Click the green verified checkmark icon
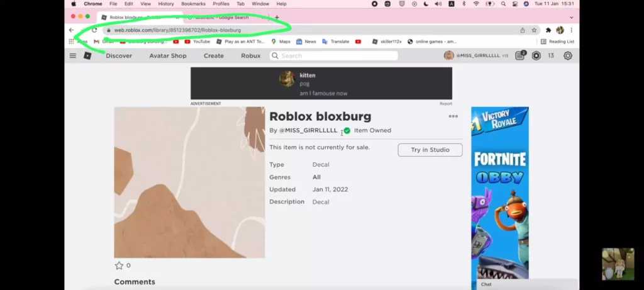The height and width of the screenshot is (290, 644). [x=347, y=131]
